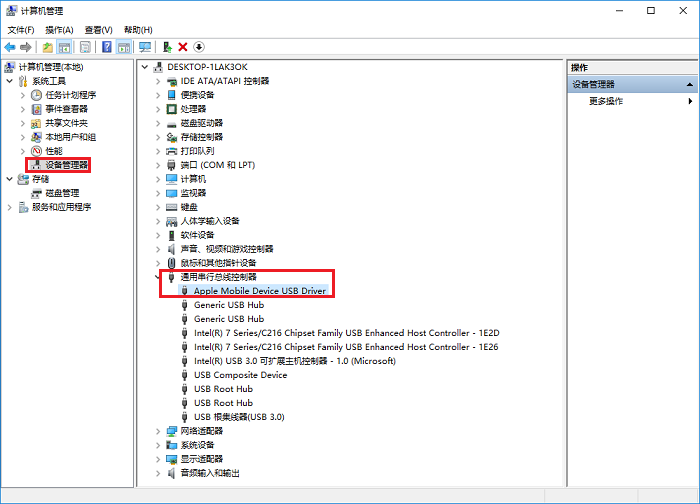The image size is (700, 504).
Task: Select Apple Mobile Device USB Driver
Action: click(259, 291)
